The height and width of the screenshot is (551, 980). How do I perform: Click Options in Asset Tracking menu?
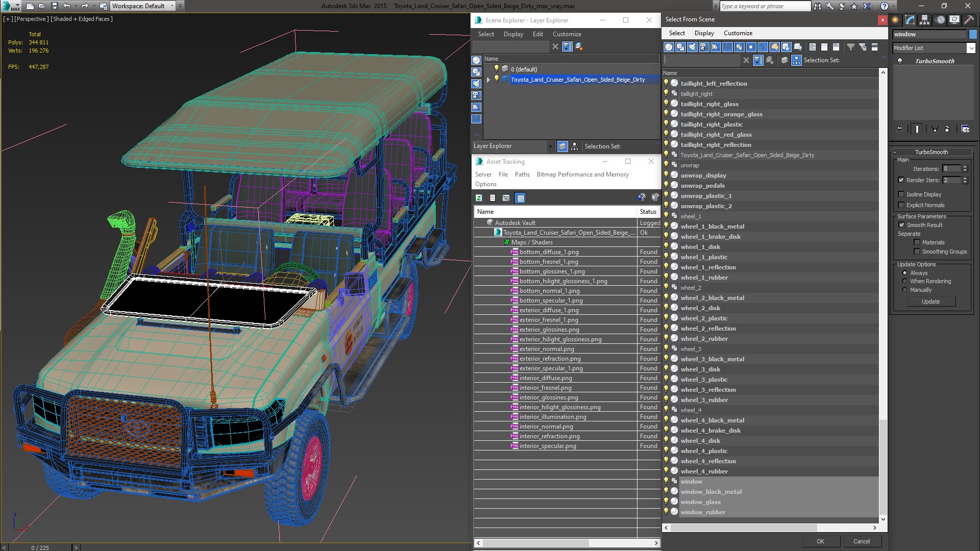click(486, 184)
